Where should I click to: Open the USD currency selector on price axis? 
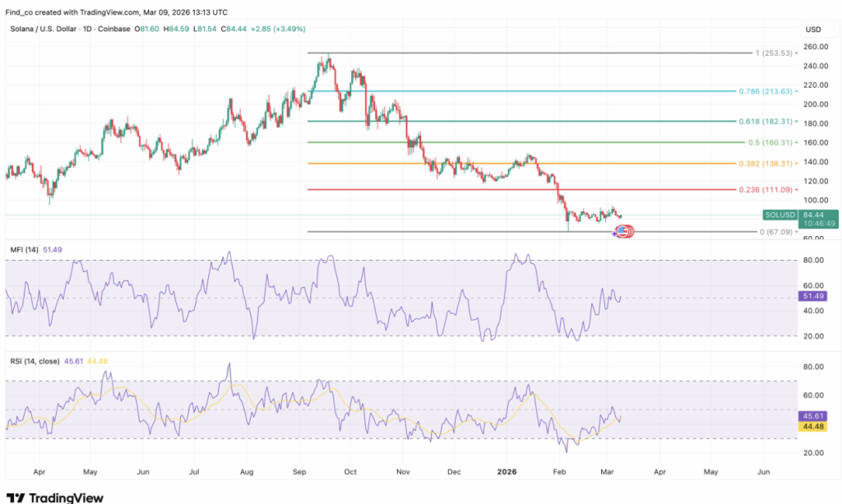click(x=812, y=30)
